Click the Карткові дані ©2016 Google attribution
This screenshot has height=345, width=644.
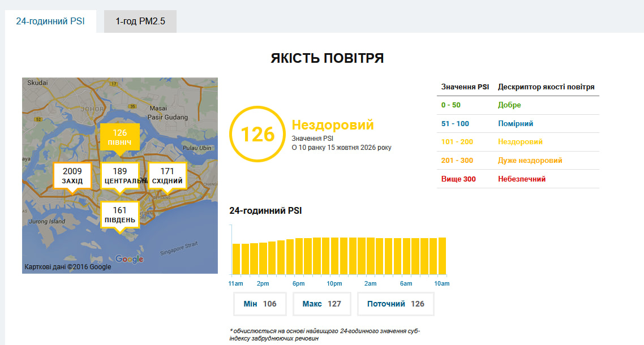click(x=68, y=267)
